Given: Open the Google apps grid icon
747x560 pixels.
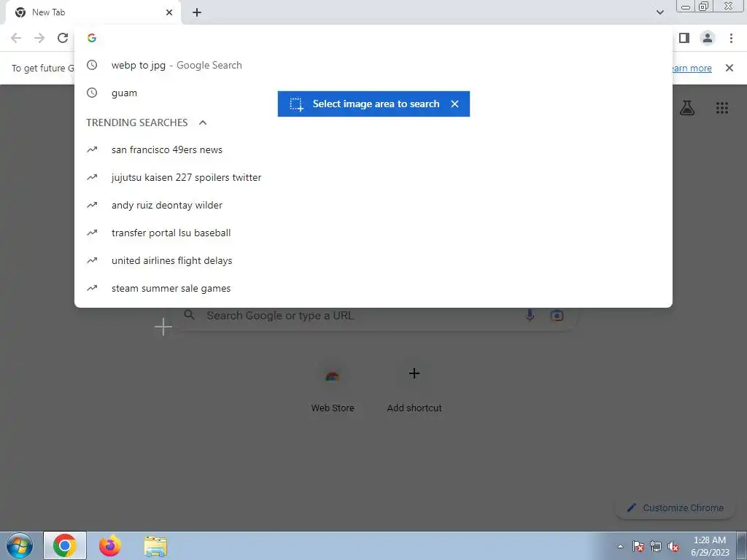Looking at the screenshot, I should (721, 108).
